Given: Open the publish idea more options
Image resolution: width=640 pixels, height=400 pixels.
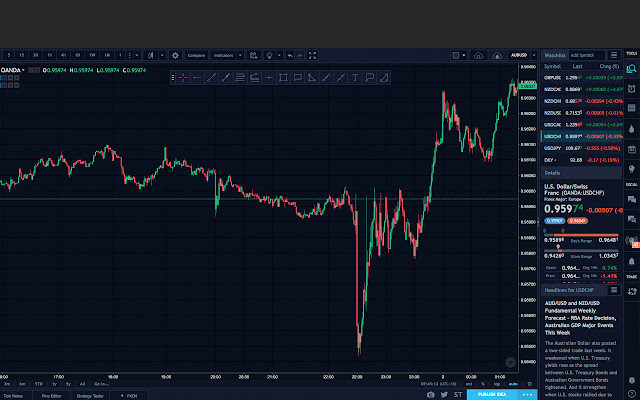Looking at the screenshot, I should point(527,395).
